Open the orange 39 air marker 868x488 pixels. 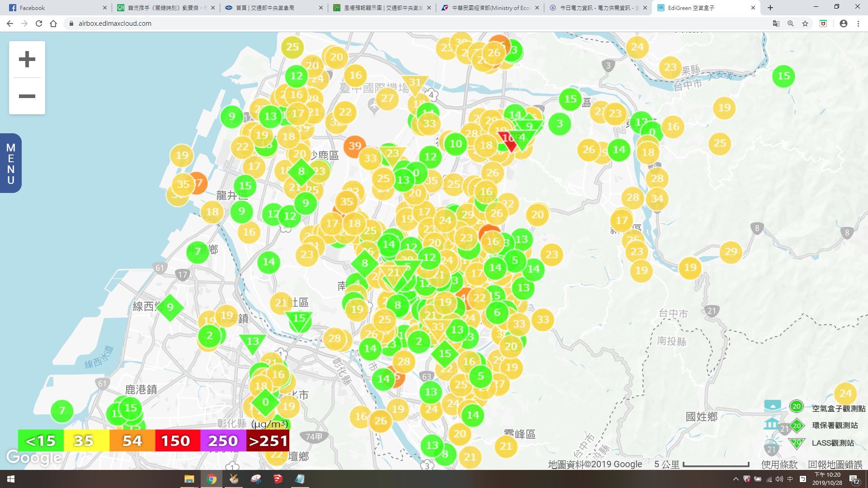[355, 146]
